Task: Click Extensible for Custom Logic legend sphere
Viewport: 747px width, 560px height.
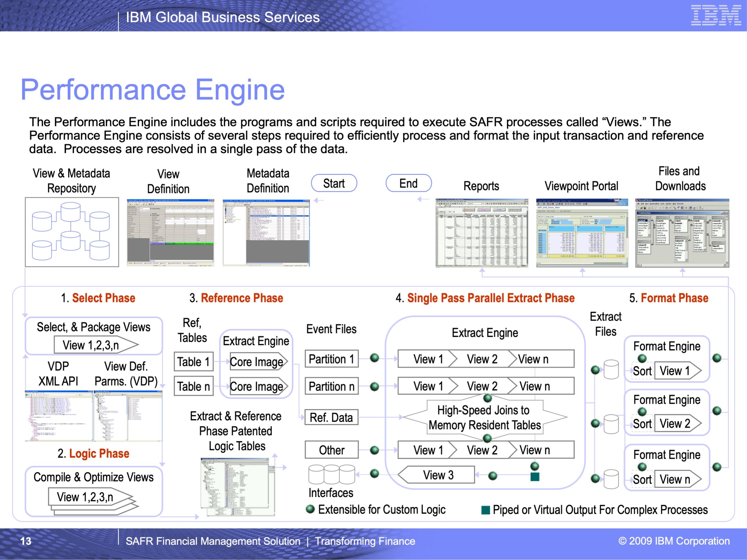Action: pos(310,509)
